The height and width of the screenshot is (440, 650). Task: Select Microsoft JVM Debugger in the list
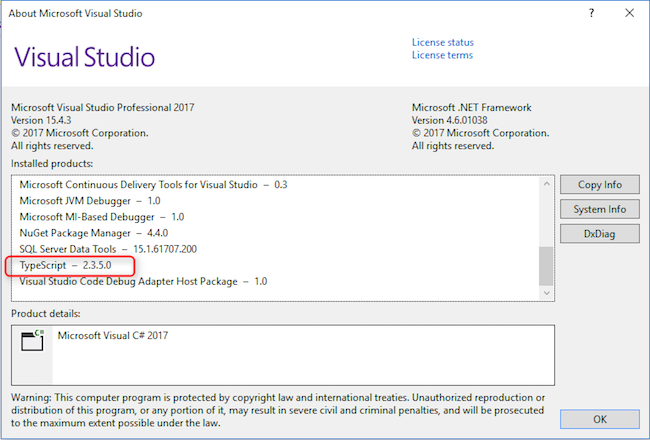click(90, 201)
